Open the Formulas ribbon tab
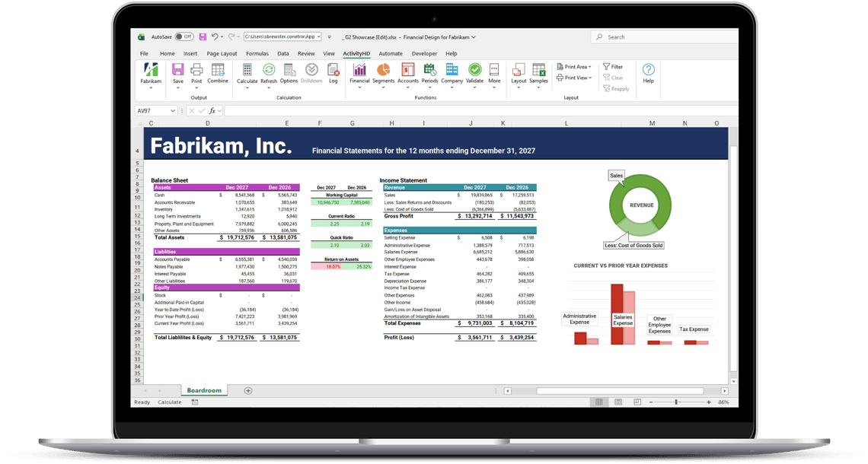 (x=257, y=54)
